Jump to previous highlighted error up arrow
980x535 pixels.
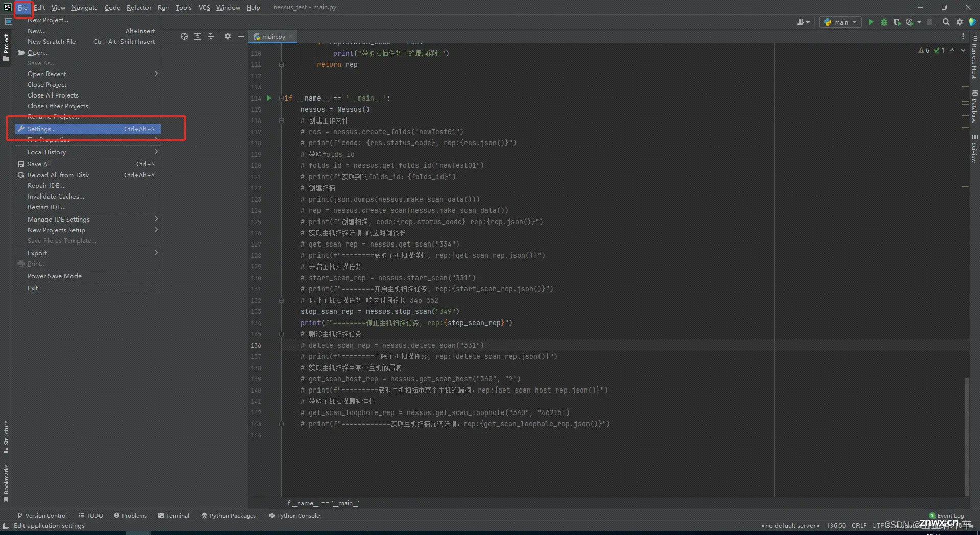coord(952,51)
